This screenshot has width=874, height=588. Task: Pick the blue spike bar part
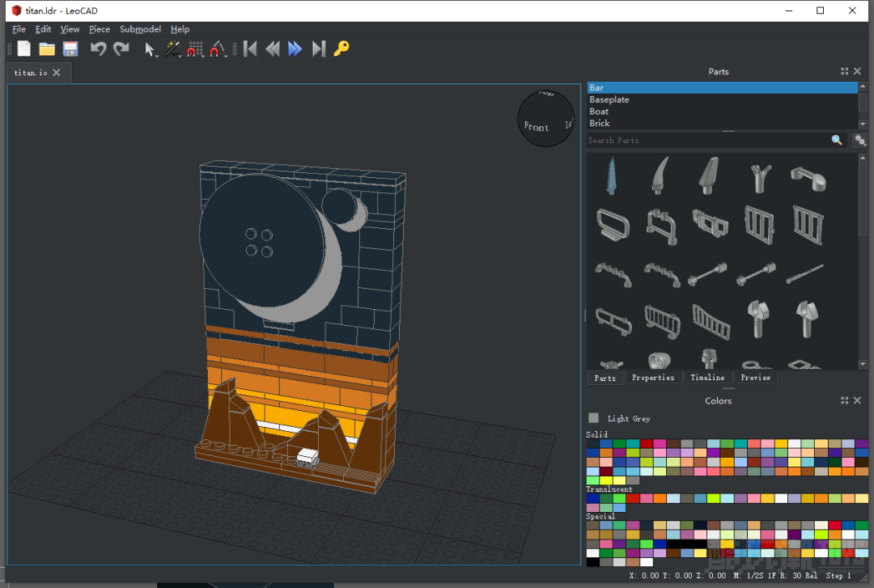[612, 176]
